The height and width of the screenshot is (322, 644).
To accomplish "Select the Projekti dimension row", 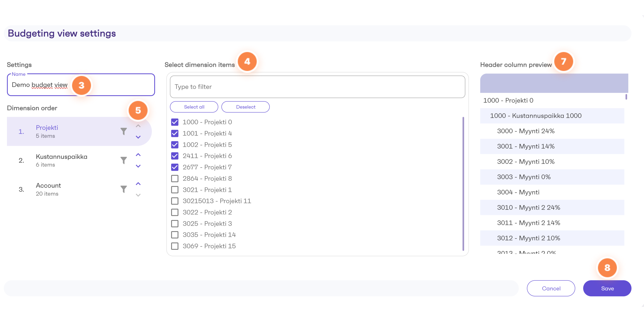I will [x=79, y=131].
